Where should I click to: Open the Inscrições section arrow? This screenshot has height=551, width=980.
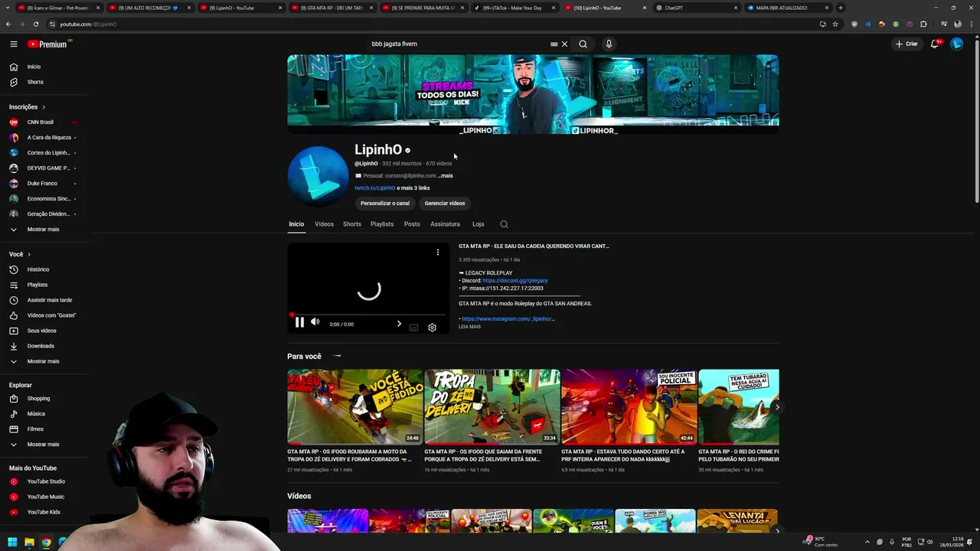[x=44, y=107]
